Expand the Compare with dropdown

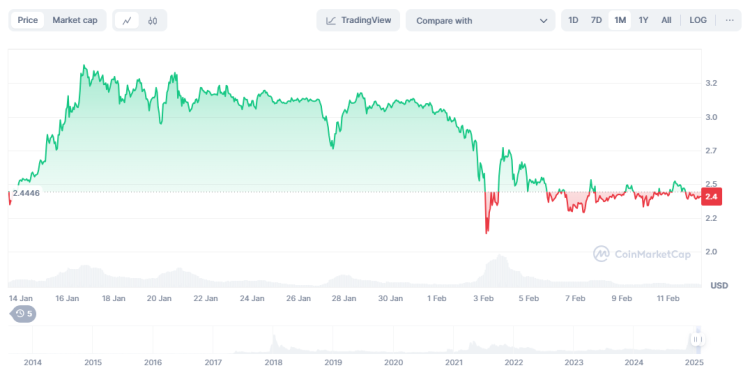481,21
